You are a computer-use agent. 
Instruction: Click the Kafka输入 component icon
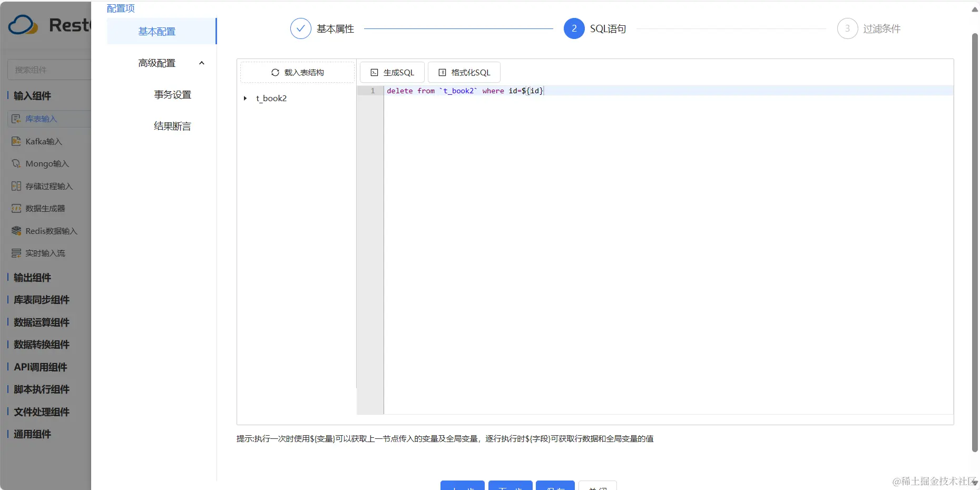pyautogui.click(x=16, y=141)
